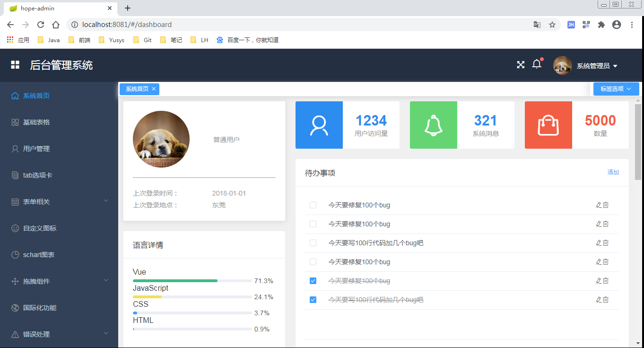
Task: Open the fullscreen toggle icon in the header
Action: [521, 64]
